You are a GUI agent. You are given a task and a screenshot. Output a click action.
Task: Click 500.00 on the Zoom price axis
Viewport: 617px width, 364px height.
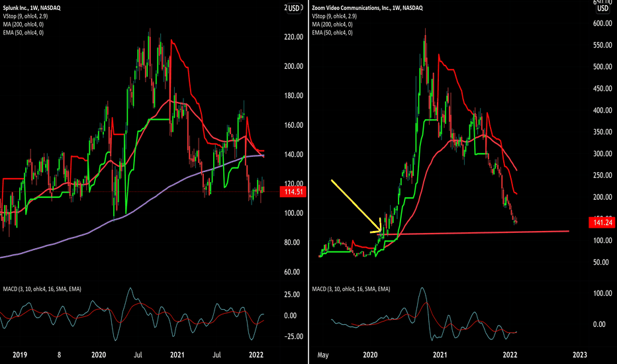[602, 67]
